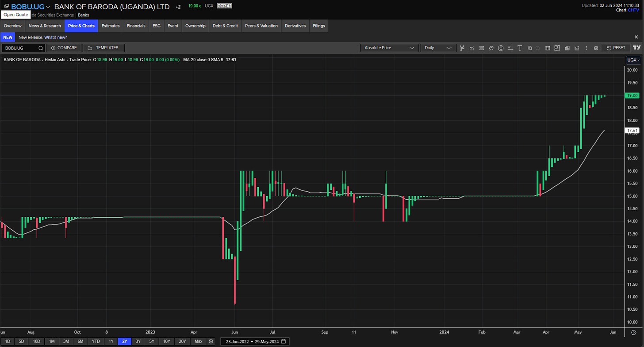The width and height of the screenshot is (644, 347).
Task: Click the zoom out magnifier icon
Action: (x=537, y=48)
